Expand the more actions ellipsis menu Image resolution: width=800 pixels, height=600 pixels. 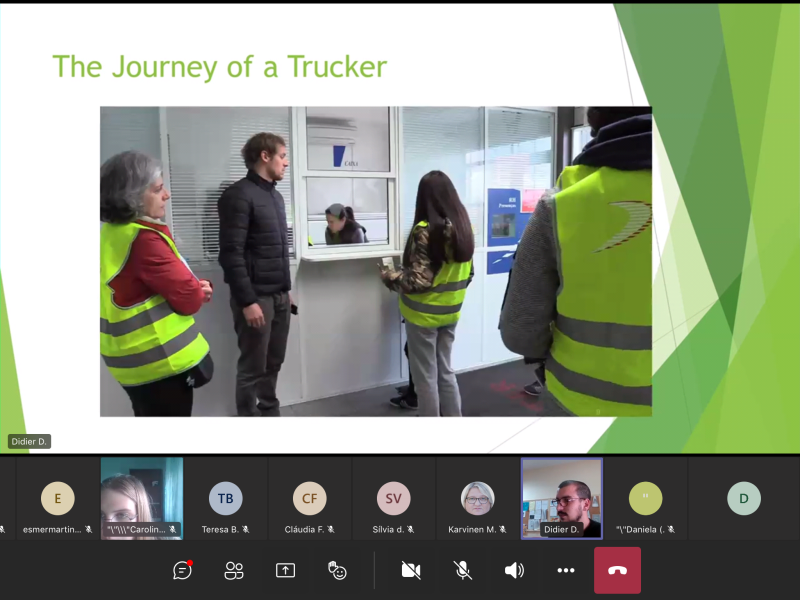click(x=566, y=570)
